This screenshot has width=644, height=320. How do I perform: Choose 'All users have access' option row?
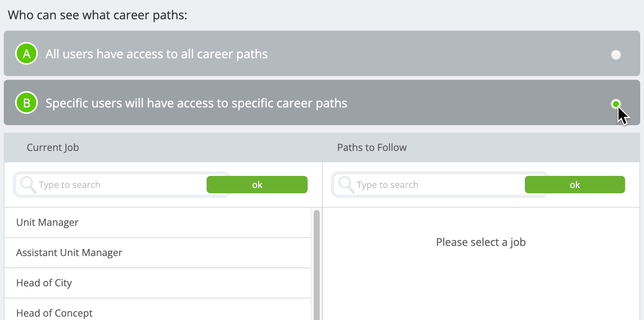click(322, 53)
